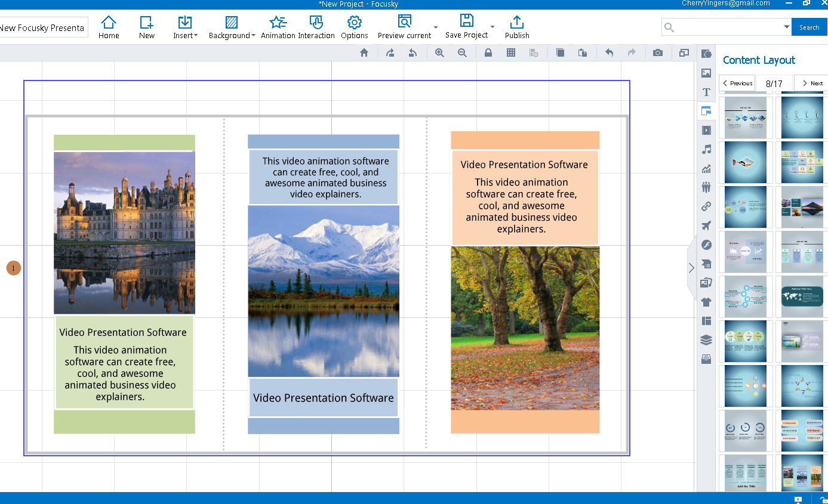Enable snap settings next to the grid icon
The height and width of the screenshot is (504, 828).
pyautogui.click(x=534, y=52)
